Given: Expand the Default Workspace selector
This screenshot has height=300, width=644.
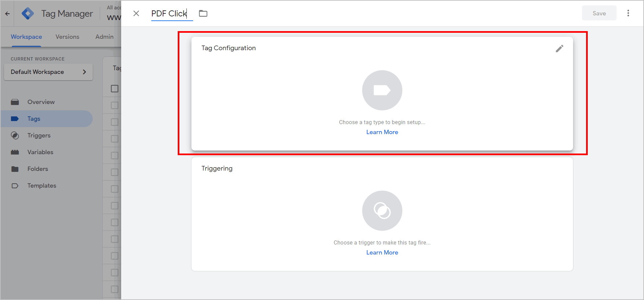Looking at the screenshot, I should tap(48, 72).
